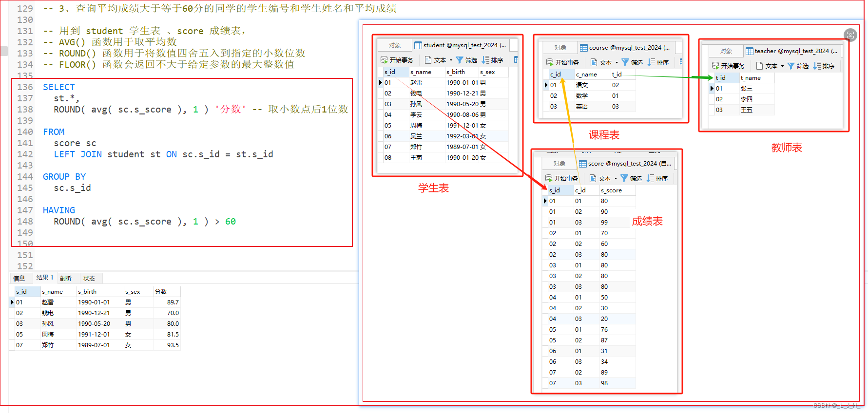Click editor line number 147
This screenshot has height=413, width=868.
pos(25,210)
